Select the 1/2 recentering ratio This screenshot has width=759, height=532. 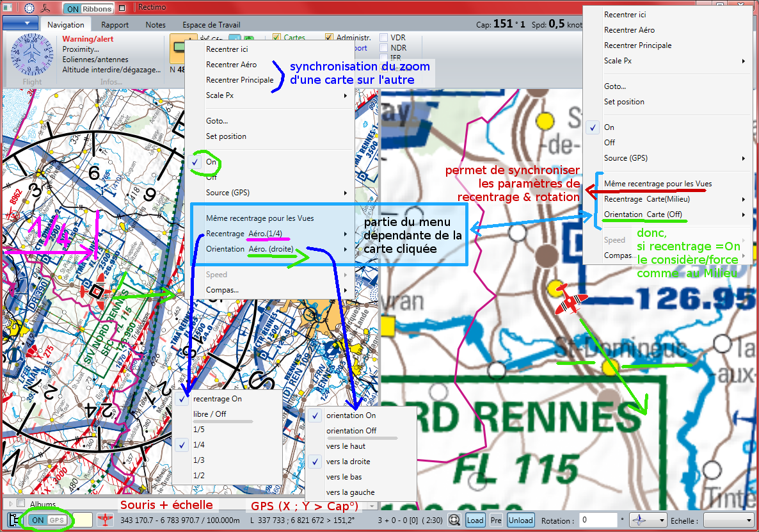[227, 476]
